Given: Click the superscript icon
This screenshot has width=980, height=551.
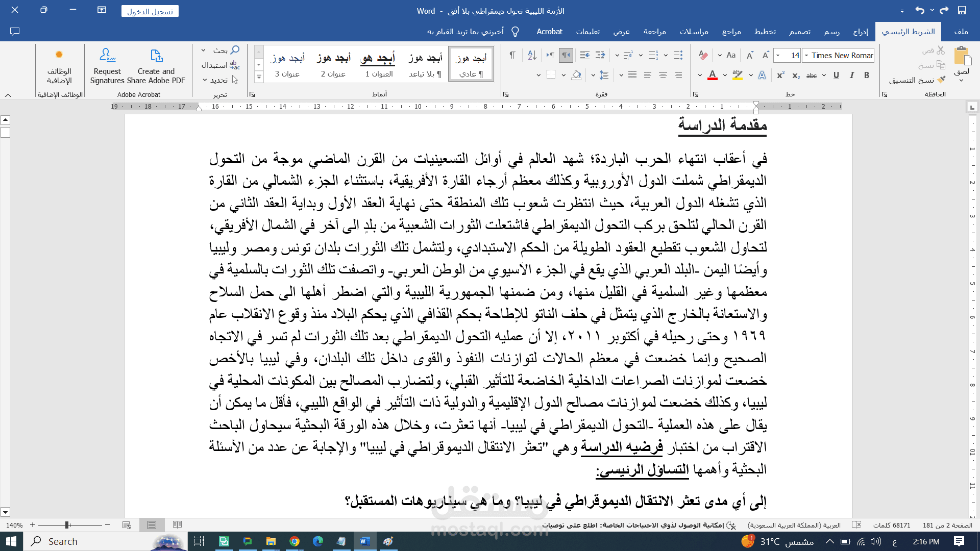Looking at the screenshot, I should coord(780,76).
